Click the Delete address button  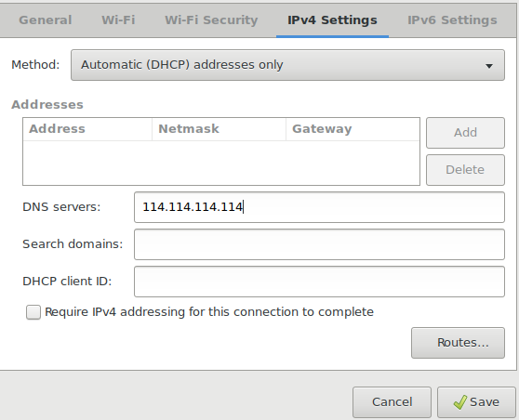tap(465, 170)
